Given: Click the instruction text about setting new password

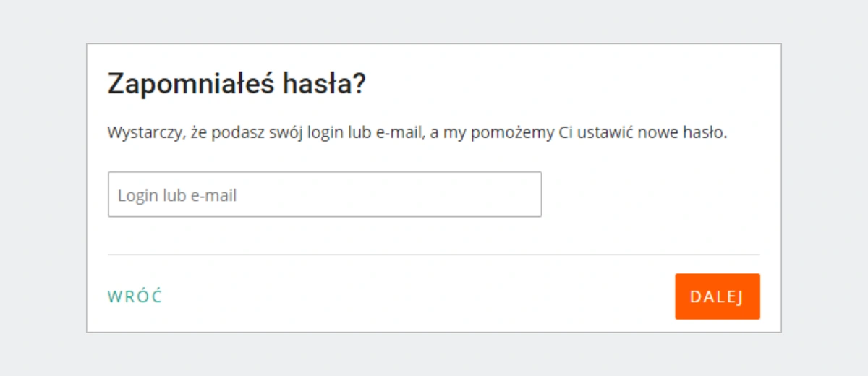Looking at the screenshot, I should coord(417,134).
